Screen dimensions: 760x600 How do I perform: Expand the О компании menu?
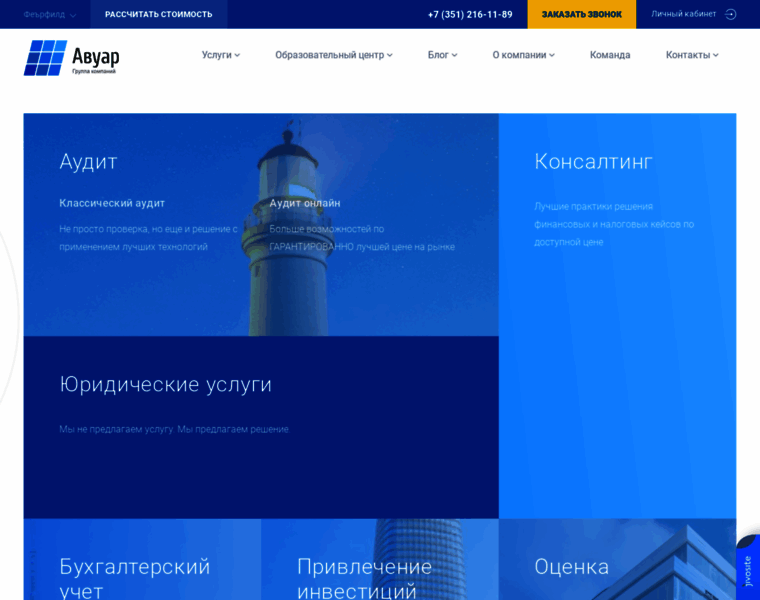[523, 55]
